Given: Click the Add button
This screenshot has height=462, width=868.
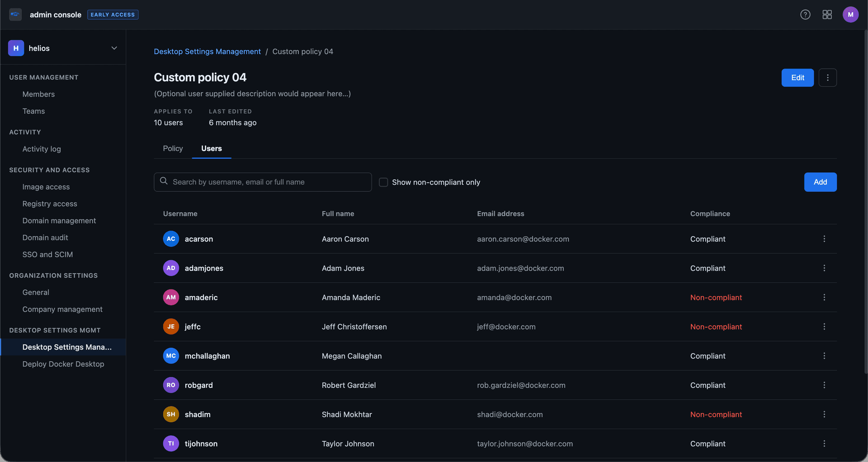Looking at the screenshot, I should point(820,182).
